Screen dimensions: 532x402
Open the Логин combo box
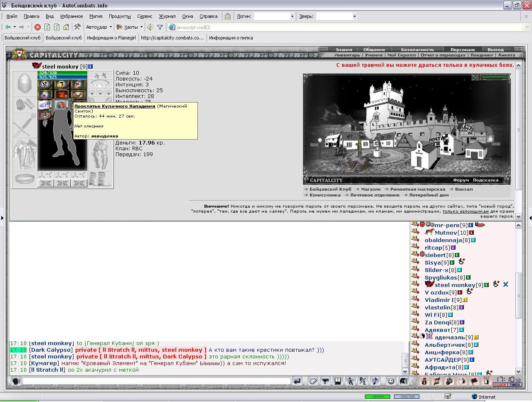(274, 16)
